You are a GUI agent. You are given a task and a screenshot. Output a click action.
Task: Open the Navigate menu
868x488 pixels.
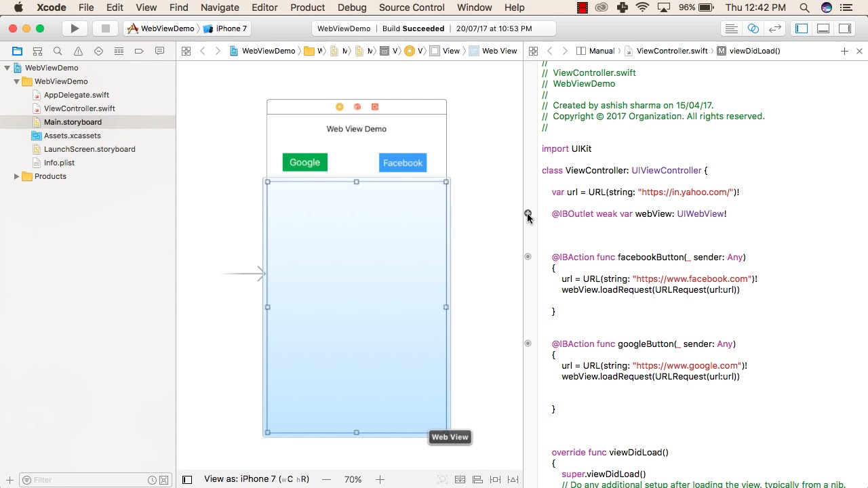click(220, 7)
